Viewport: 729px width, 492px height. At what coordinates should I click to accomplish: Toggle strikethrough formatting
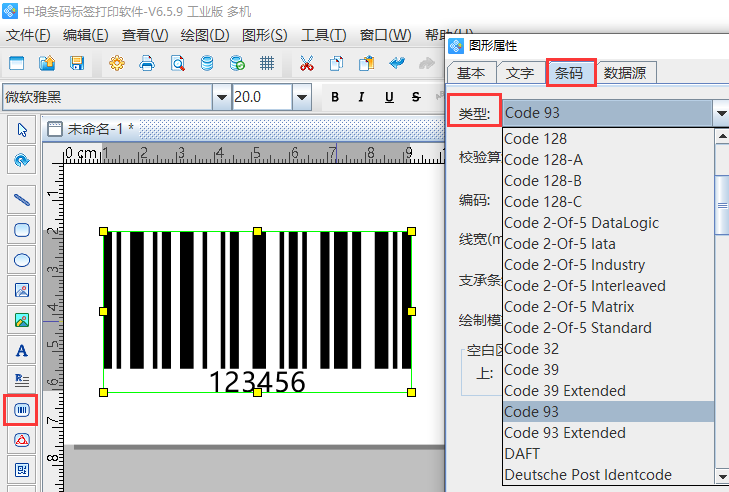pyautogui.click(x=416, y=97)
